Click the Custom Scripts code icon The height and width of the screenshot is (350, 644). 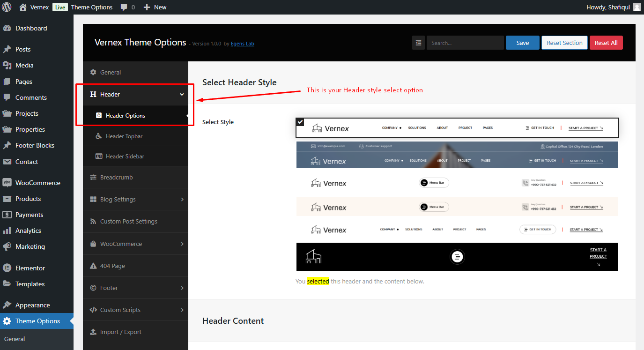[x=93, y=310]
